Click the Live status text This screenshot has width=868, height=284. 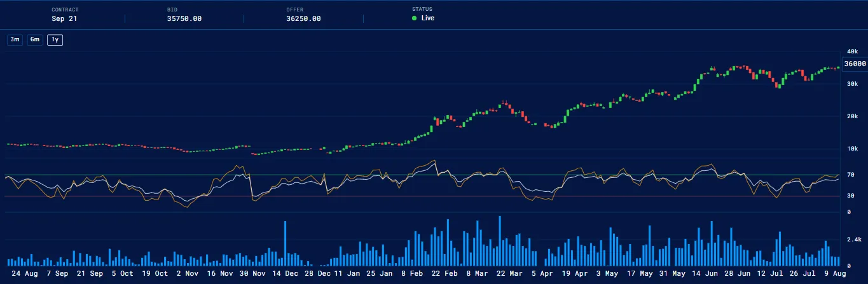coord(428,18)
